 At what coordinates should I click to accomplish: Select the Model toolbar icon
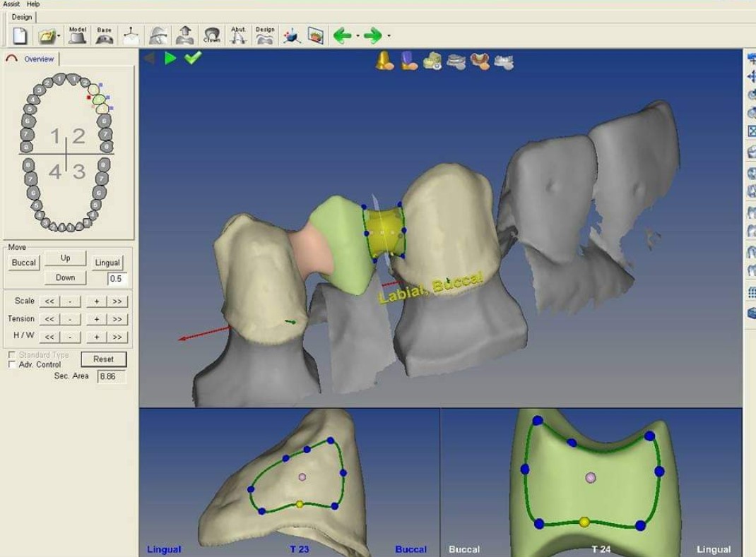click(77, 35)
